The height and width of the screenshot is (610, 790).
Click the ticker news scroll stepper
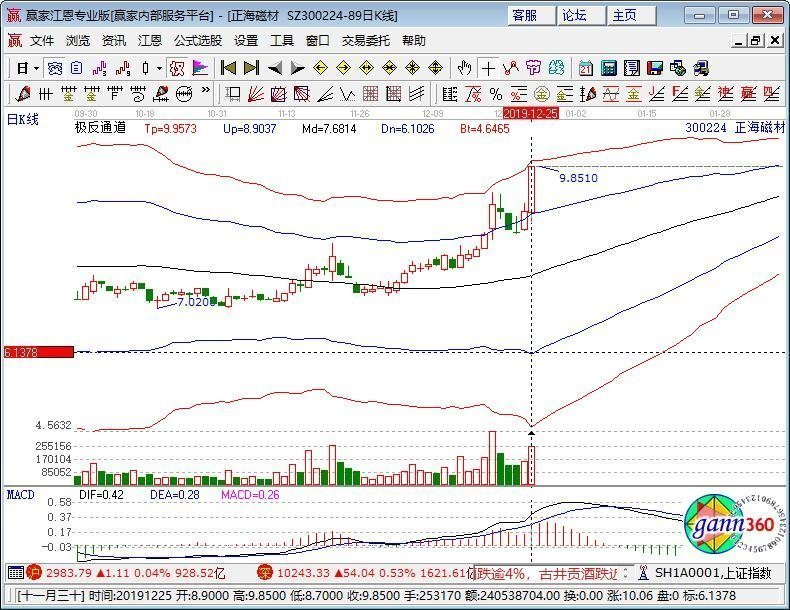coord(625,573)
